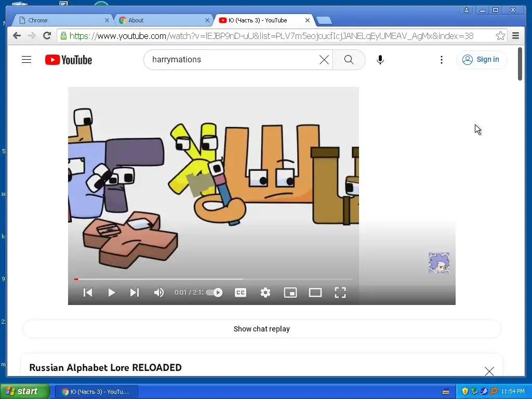Open the security shield tray icon

465,392
